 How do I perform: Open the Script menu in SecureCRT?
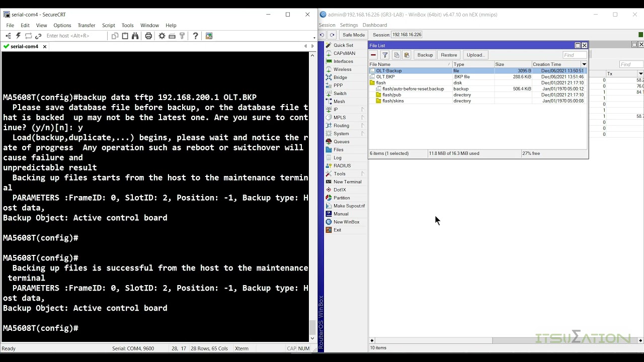click(x=109, y=25)
